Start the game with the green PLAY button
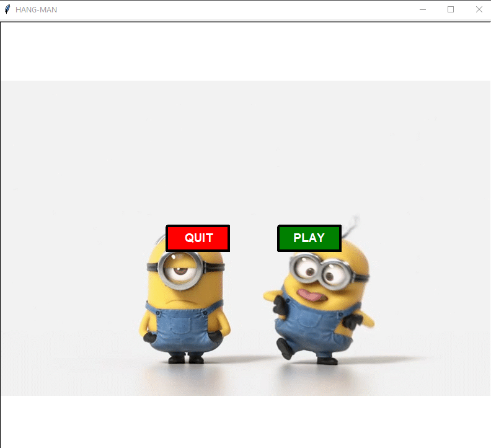This screenshot has height=448, width=491. tap(309, 238)
